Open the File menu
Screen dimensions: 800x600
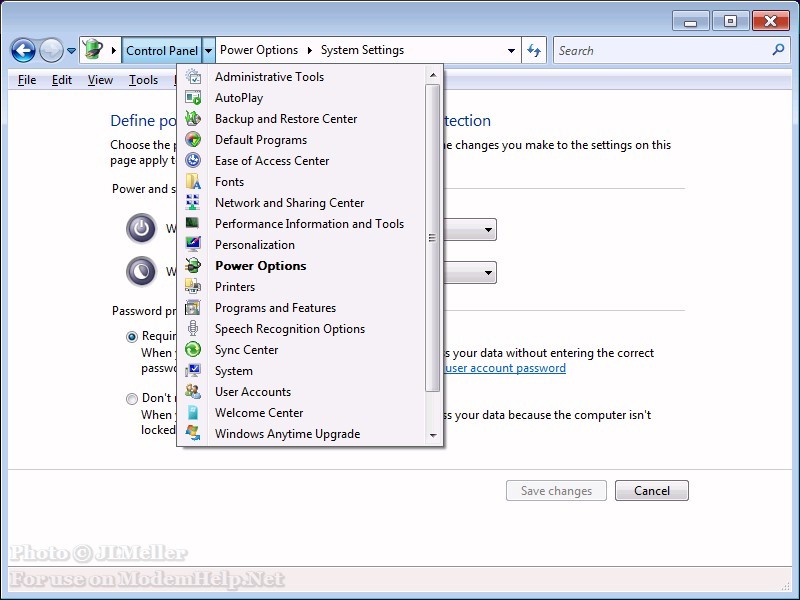coord(27,80)
